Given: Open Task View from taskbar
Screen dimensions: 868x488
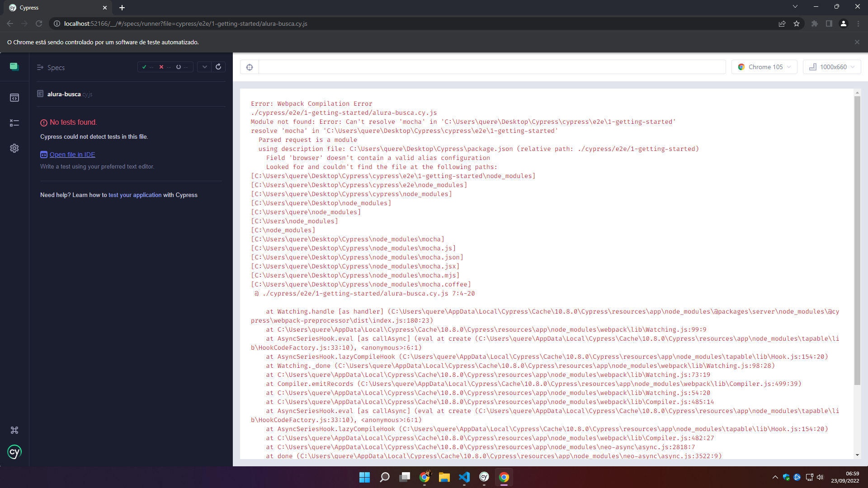Looking at the screenshot, I should point(405,477).
